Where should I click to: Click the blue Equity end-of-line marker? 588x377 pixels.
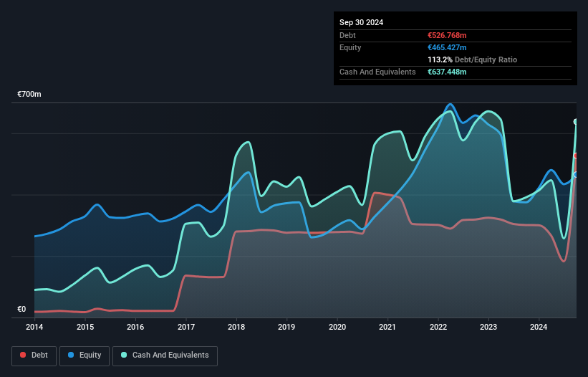(x=576, y=174)
